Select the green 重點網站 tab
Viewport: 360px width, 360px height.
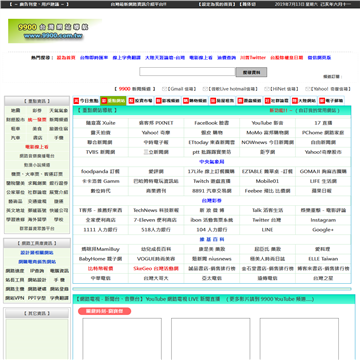(113, 101)
